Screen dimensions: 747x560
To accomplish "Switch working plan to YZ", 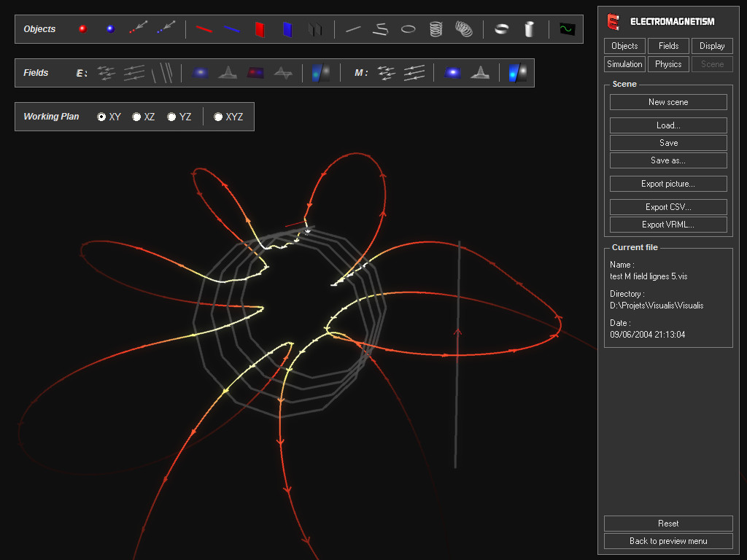I will coord(171,116).
